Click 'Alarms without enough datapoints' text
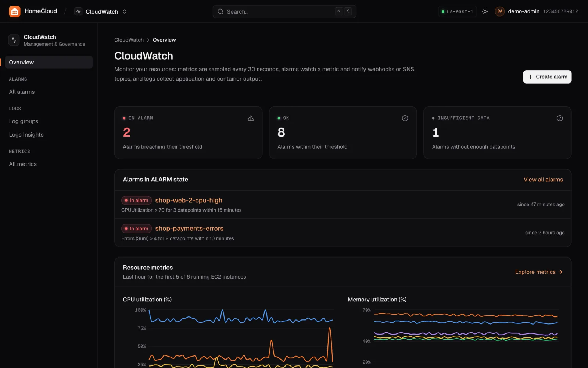 (x=473, y=147)
